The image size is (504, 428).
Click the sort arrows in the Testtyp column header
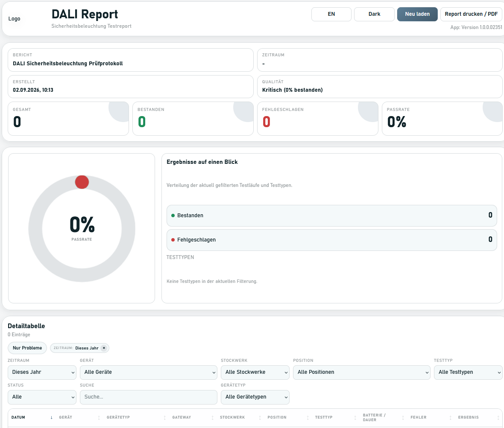(x=355, y=417)
